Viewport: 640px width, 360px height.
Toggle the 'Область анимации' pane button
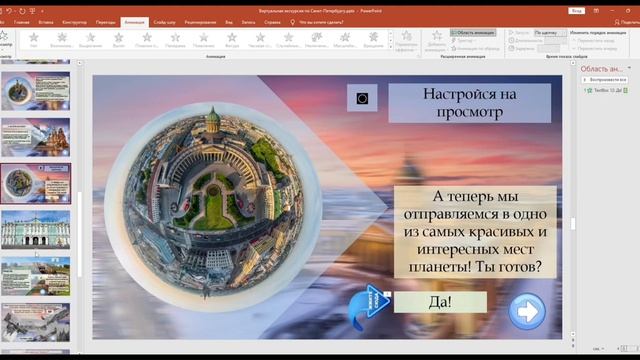[473, 33]
